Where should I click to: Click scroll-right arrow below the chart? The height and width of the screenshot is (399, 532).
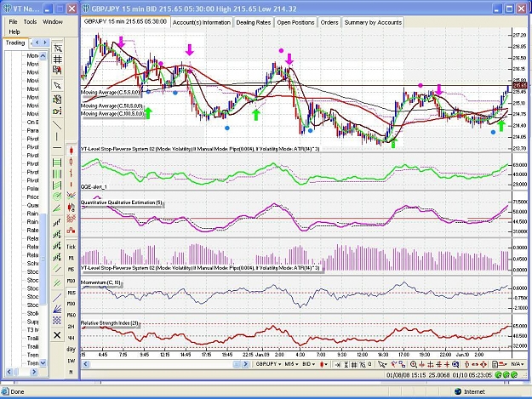point(245,364)
